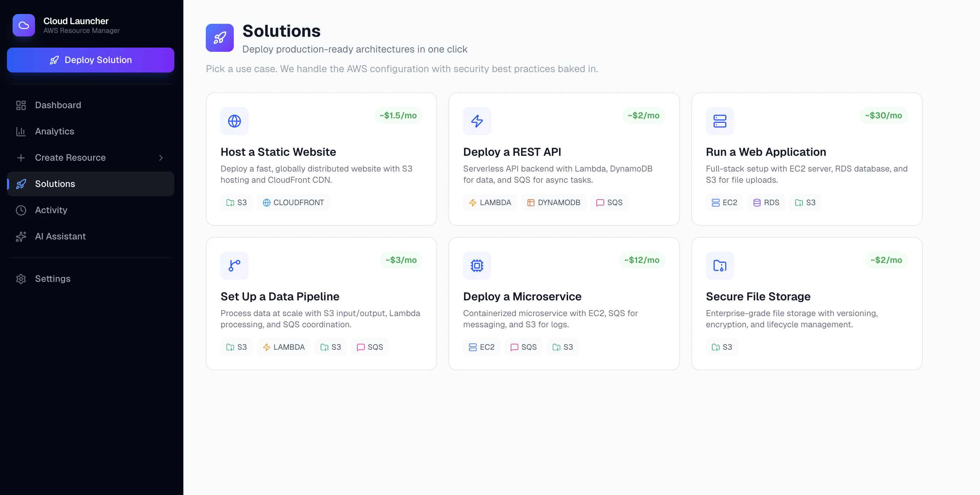Click the Settings gear icon in the sidebar
Image resolution: width=980 pixels, height=495 pixels.
point(21,279)
